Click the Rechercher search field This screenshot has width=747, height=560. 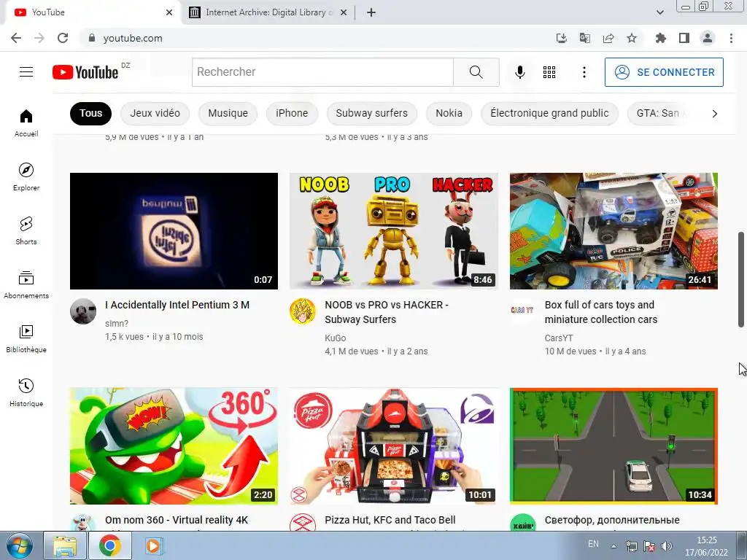pos(322,72)
